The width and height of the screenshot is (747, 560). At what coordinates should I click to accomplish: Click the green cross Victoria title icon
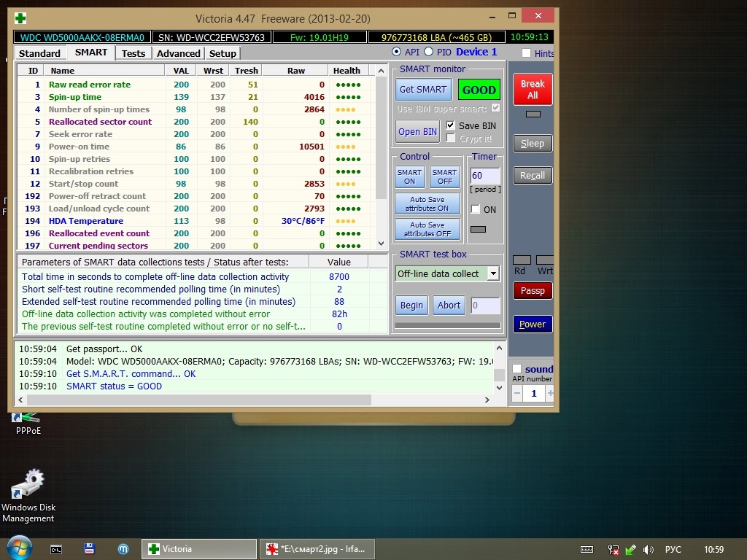[20, 18]
